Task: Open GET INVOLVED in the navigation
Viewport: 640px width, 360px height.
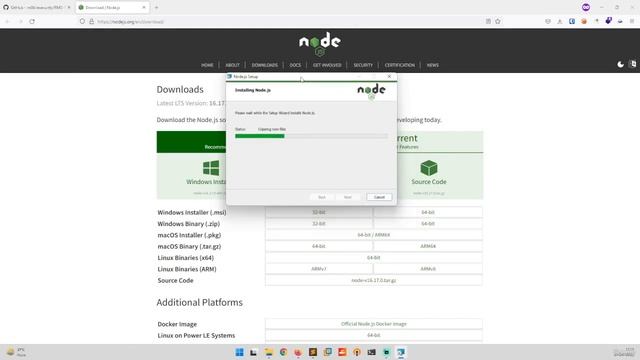Action: click(x=327, y=65)
